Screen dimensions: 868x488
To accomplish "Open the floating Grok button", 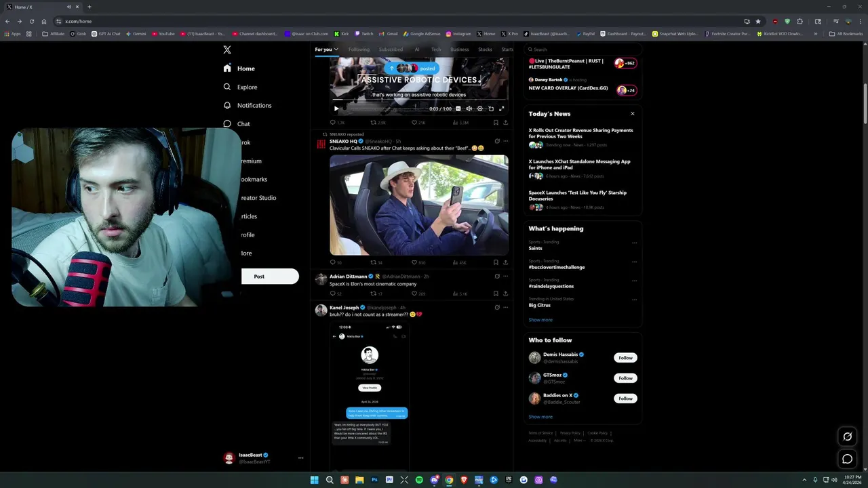I will pos(847,436).
